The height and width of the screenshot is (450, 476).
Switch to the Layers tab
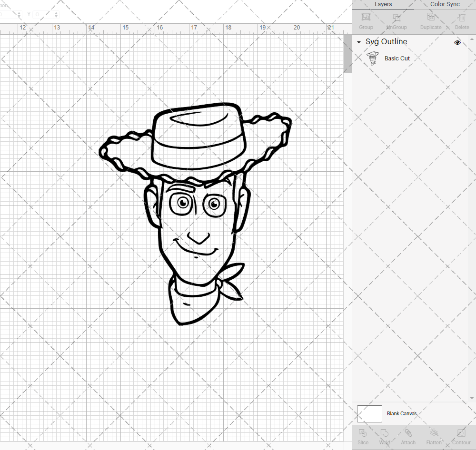pos(383,4)
